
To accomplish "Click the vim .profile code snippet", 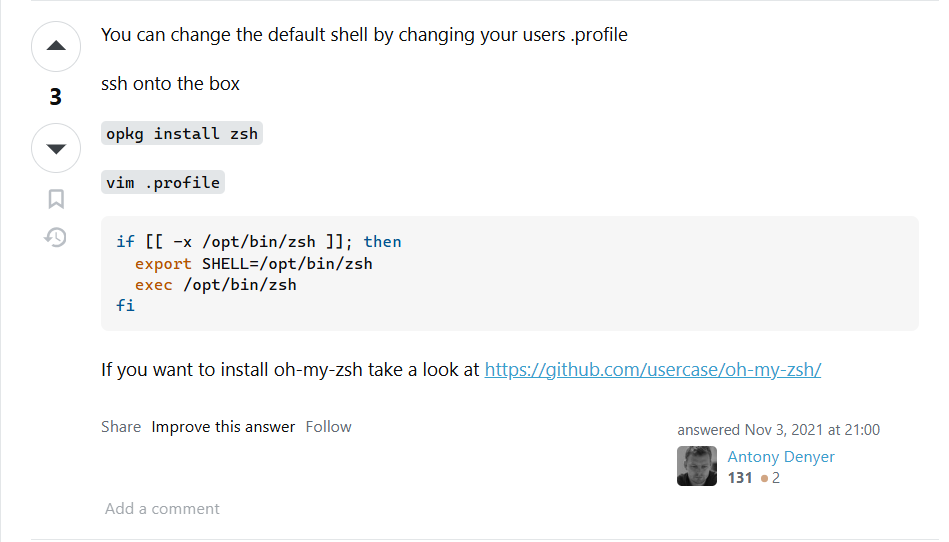I will point(163,183).
